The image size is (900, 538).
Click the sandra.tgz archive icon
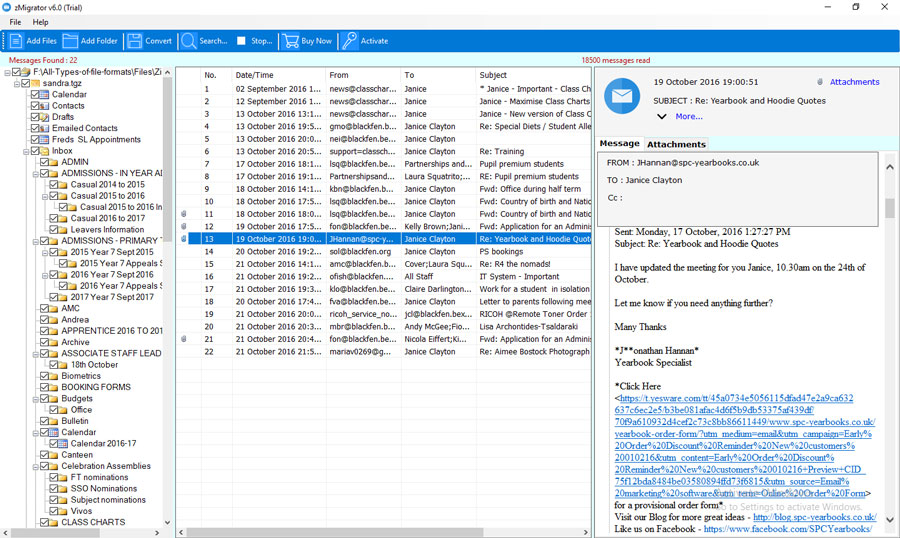[35, 83]
